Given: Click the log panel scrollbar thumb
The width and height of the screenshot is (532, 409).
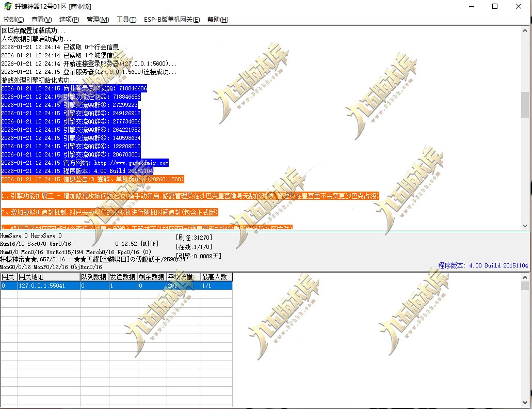Looking at the screenshot, I should tap(525, 105).
